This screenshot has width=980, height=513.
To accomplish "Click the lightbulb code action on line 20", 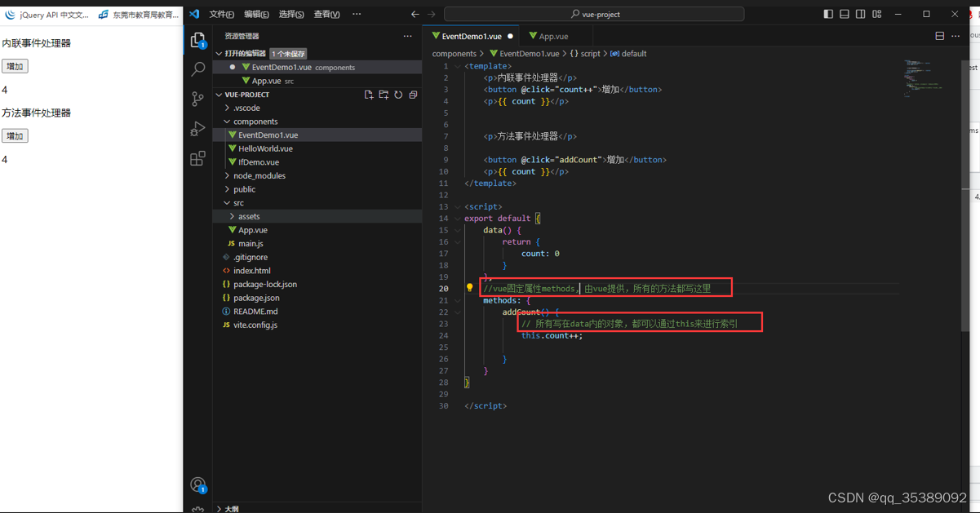I will click(x=469, y=288).
